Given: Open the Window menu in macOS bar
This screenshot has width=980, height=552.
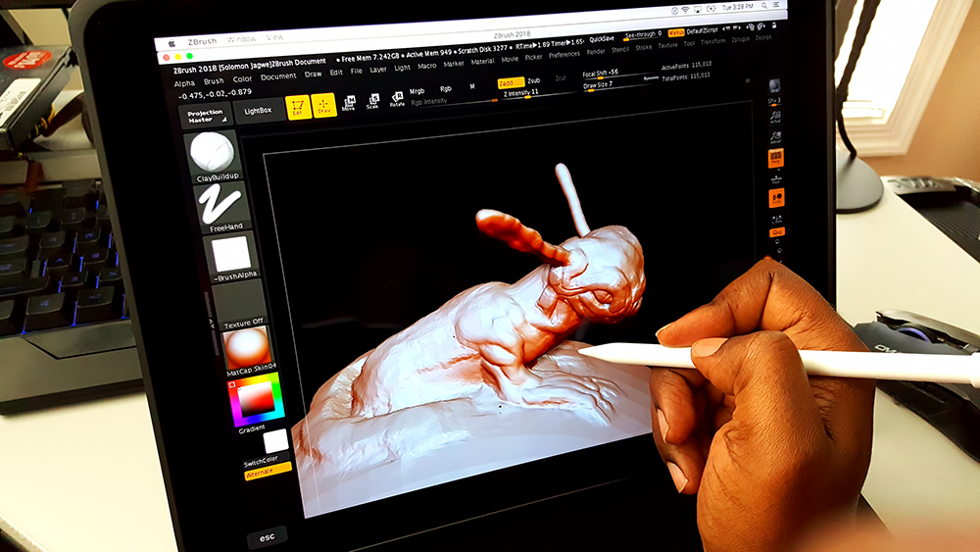Looking at the screenshot, I should coord(241,39).
